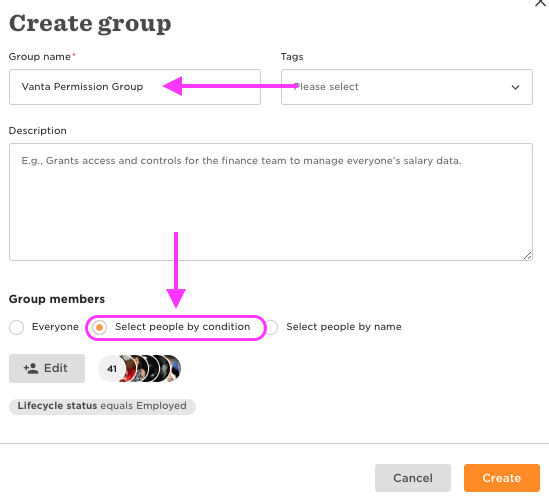This screenshot has width=549, height=504.
Task: Click the Group members heading
Action: 57,299
